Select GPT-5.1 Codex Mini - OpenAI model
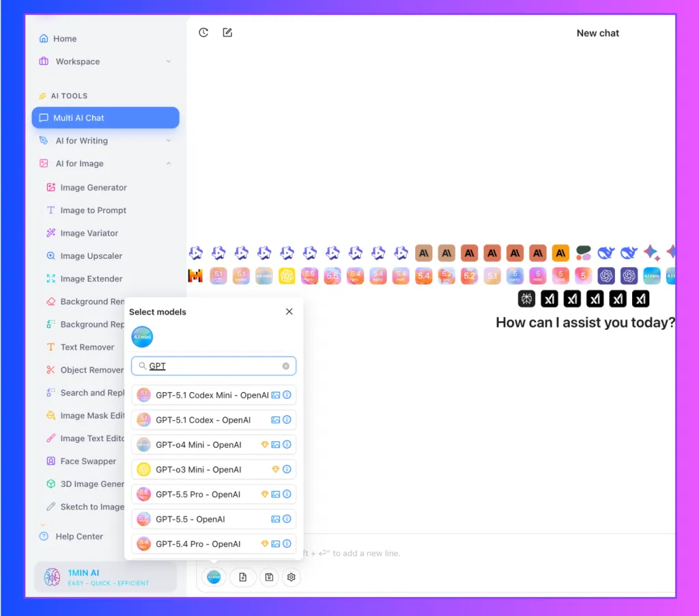Image resolution: width=699 pixels, height=616 pixels. click(214, 395)
